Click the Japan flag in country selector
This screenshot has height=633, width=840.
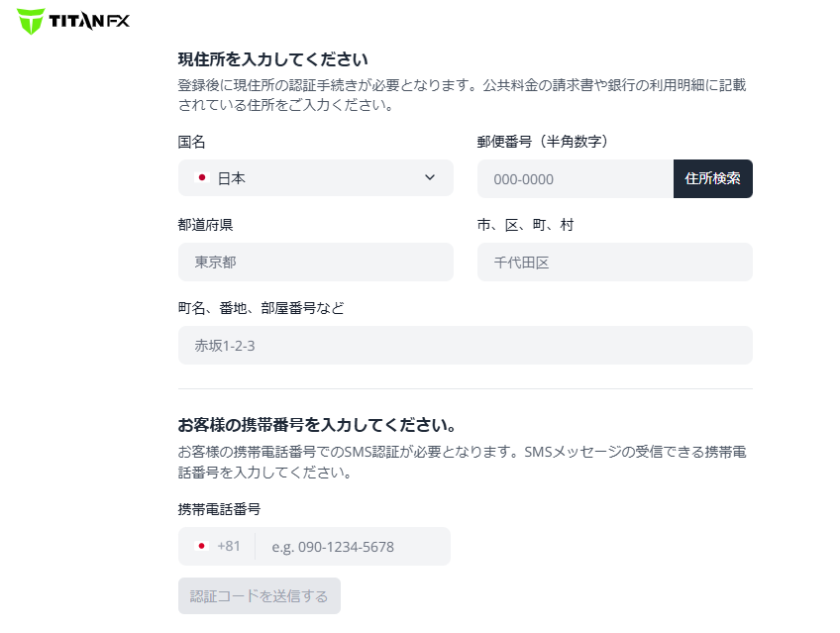[x=201, y=178]
